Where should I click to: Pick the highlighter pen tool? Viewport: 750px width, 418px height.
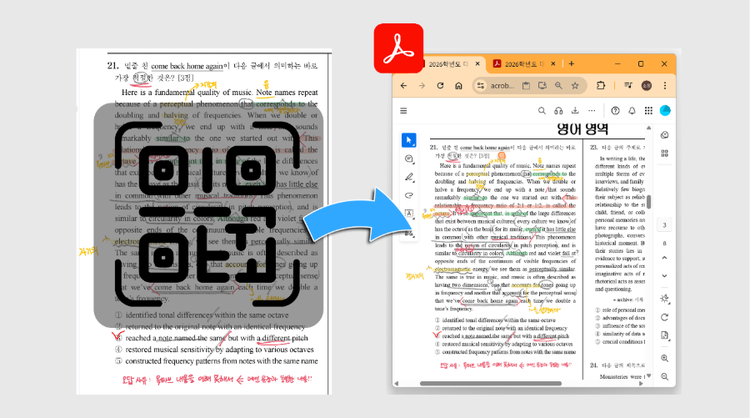click(409, 177)
